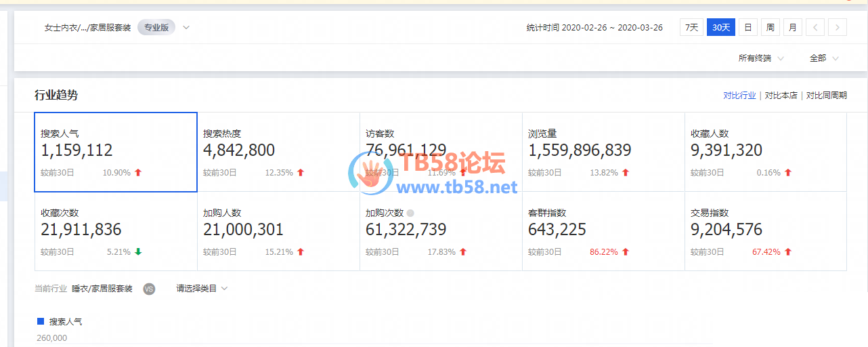The height and width of the screenshot is (347, 868).
Task: Click the 专业版 badge
Action: [x=156, y=28]
